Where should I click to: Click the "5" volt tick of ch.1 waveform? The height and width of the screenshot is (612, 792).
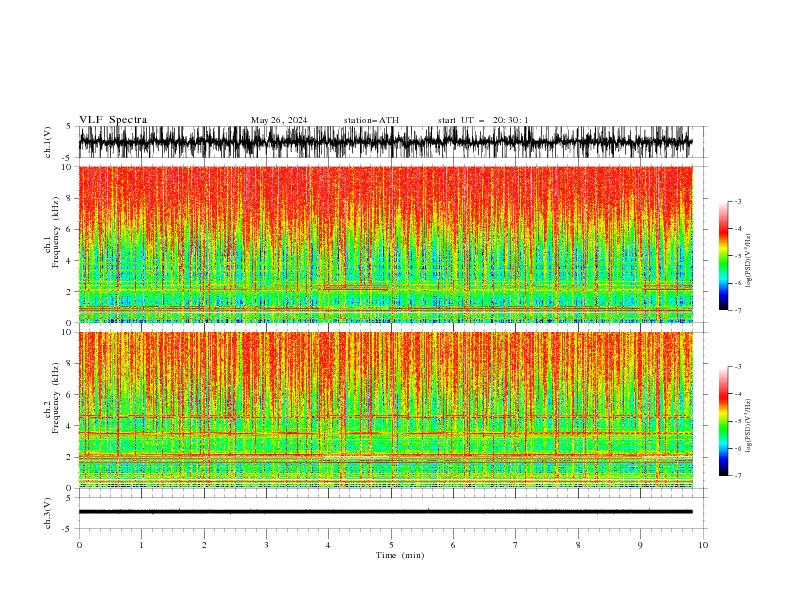pos(69,126)
